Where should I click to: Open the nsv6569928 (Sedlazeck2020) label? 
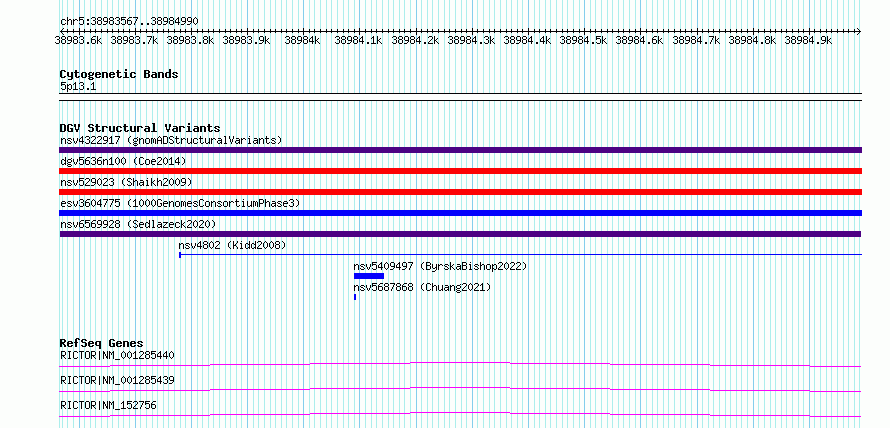(138, 224)
